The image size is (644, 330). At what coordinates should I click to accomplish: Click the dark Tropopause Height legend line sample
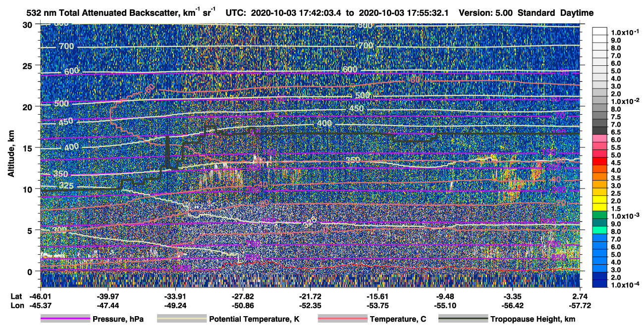pos(463,319)
